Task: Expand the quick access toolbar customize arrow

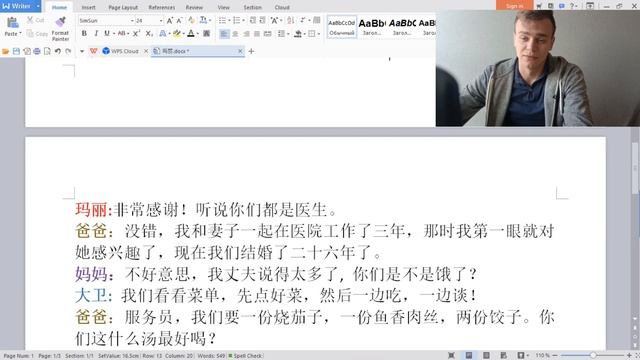Action: (82, 51)
